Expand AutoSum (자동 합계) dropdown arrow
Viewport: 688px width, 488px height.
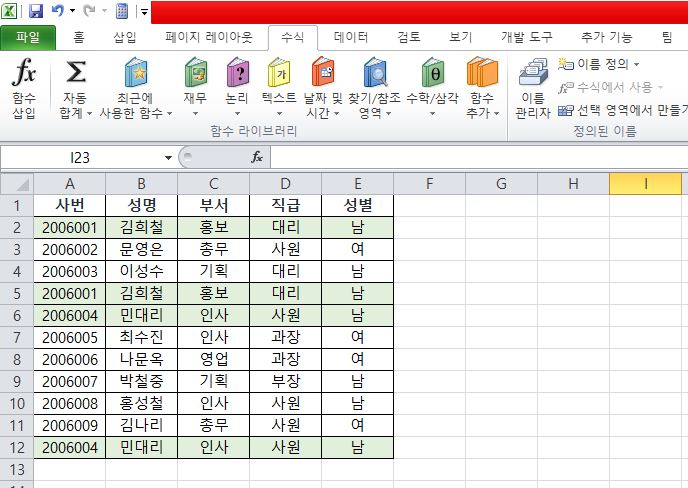pos(89,114)
